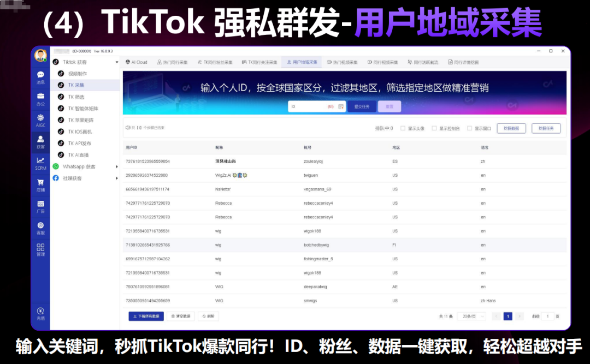Screen dimensions: 590x364
Task: Click the 地区 column header
Action: pyautogui.click(x=396, y=148)
